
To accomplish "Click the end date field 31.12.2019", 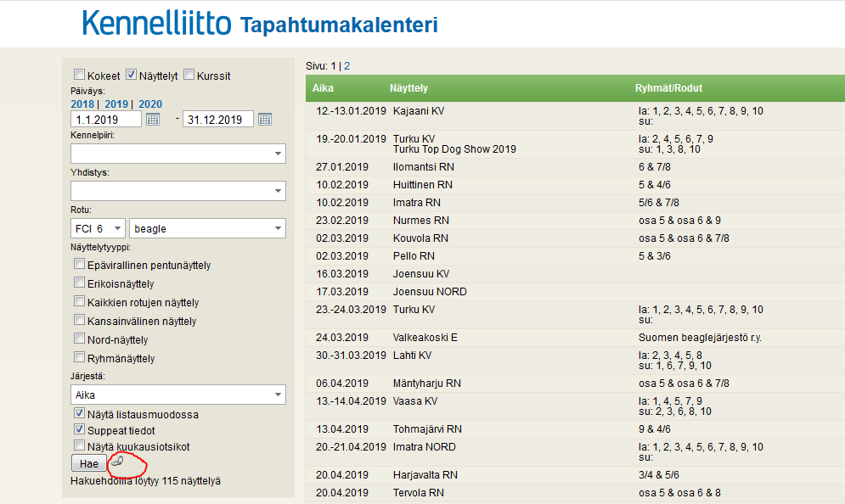I will pos(218,120).
